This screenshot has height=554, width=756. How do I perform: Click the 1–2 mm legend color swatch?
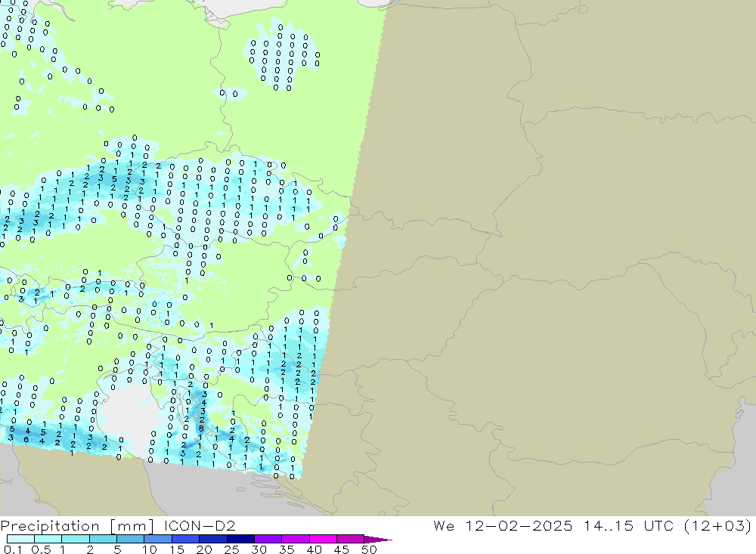[75, 539]
